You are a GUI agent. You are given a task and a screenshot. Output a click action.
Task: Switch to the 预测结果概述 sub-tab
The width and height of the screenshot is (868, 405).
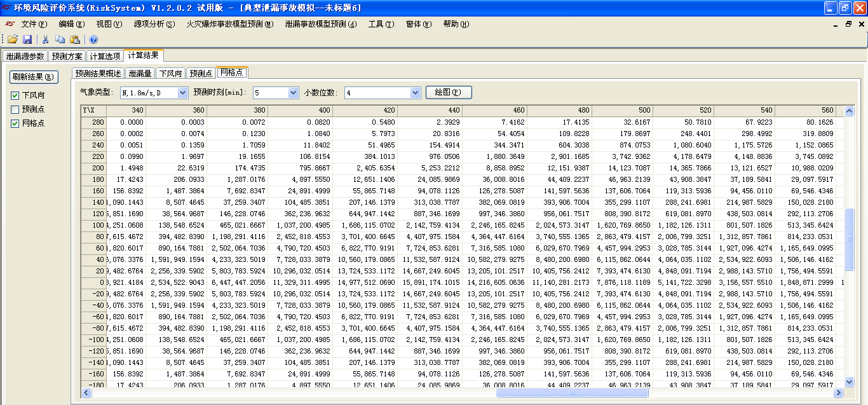tap(98, 74)
